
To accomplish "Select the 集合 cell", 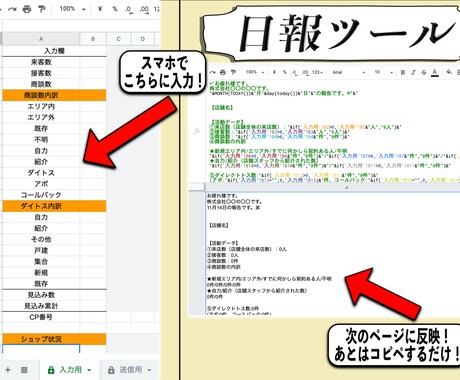I will point(41,261).
